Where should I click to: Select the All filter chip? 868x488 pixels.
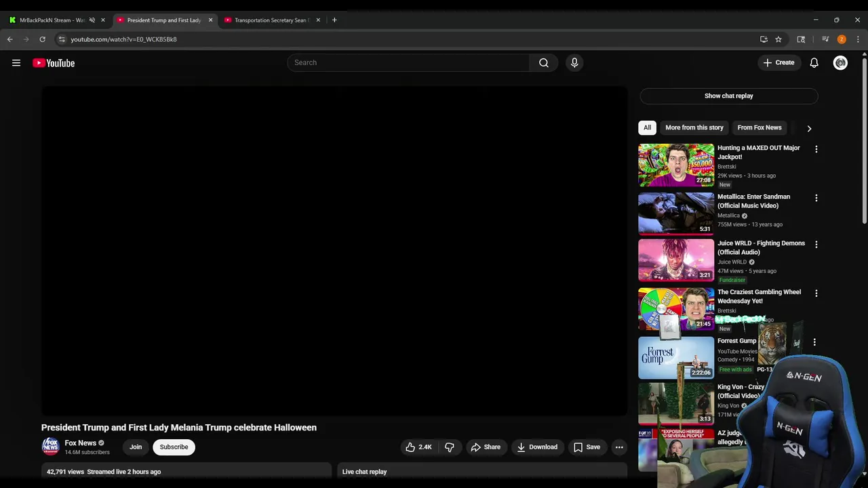click(648, 127)
